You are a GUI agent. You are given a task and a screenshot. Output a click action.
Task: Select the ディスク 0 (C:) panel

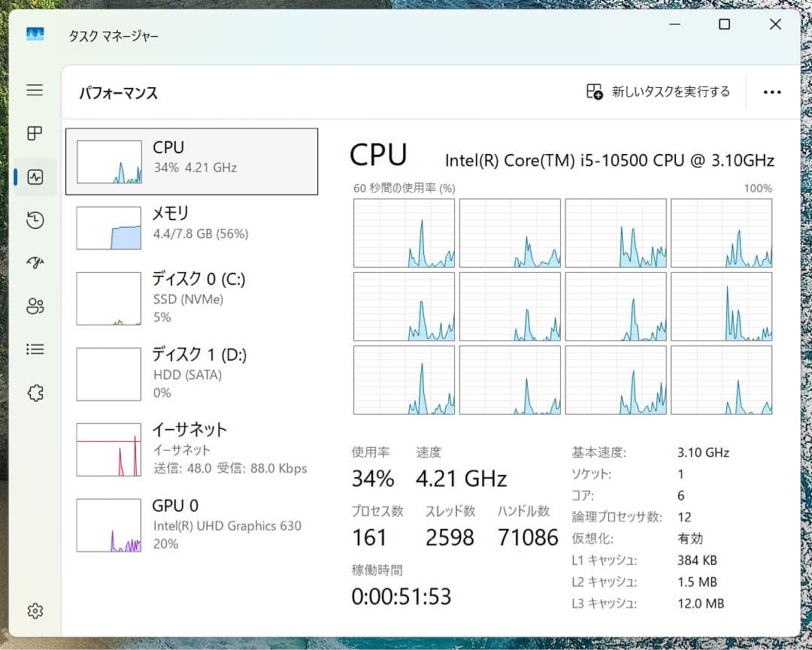pyautogui.click(x=192, y=298)
